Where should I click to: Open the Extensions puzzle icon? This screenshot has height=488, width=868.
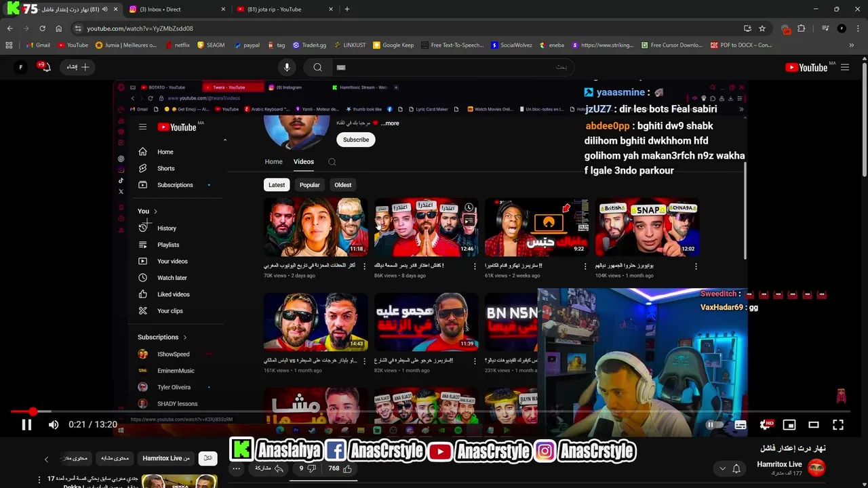pyautogui.click(x=802, y=28)
